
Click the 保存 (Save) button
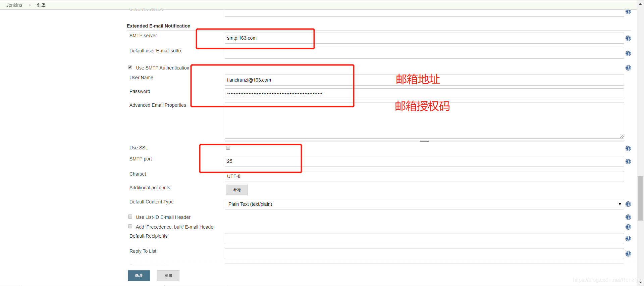(139, 276)
